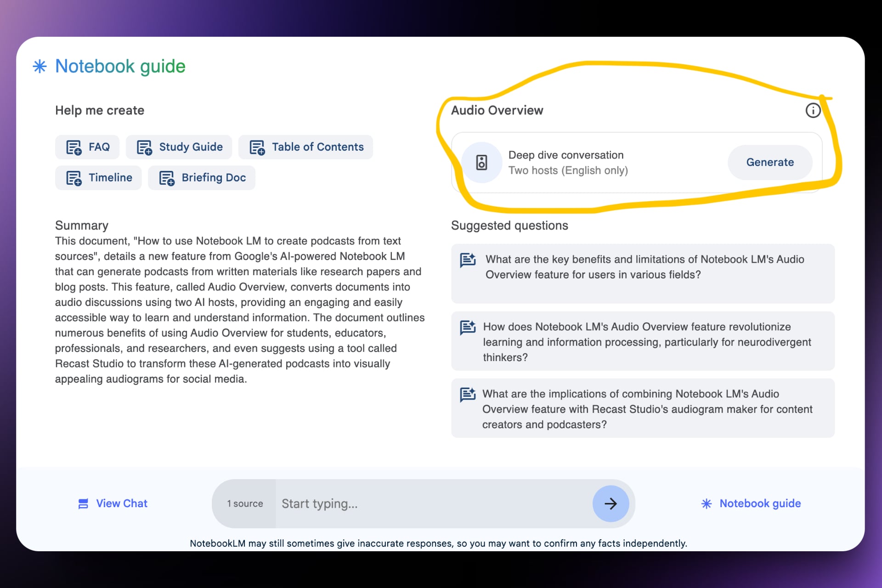
Task: Click the Study Guide note icon
Action: coord(144,147)
